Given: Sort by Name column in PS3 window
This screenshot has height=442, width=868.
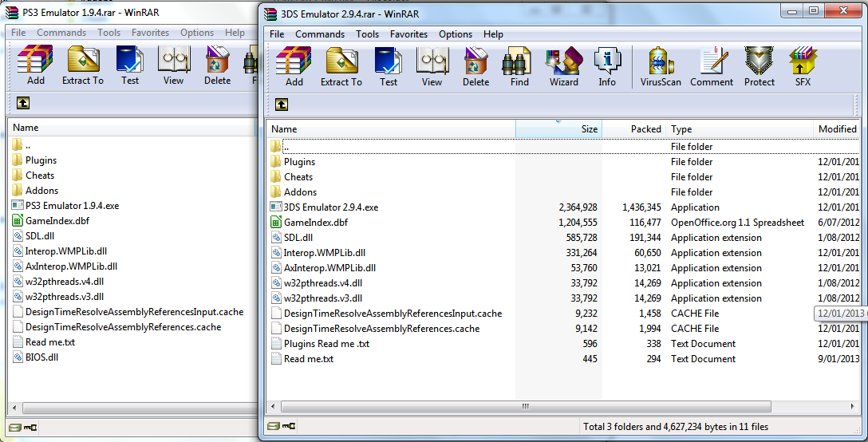Looking at the screenshot, I should 132,128.
